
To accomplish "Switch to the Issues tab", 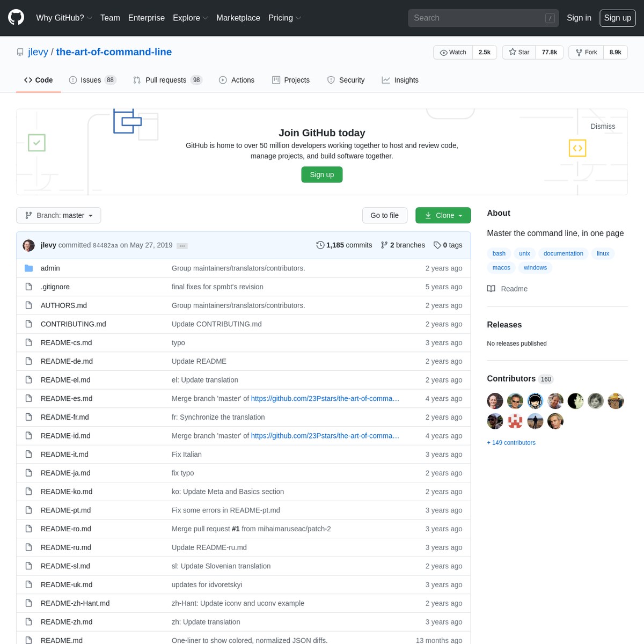I will pyautogui.click(x=92, y=80).
